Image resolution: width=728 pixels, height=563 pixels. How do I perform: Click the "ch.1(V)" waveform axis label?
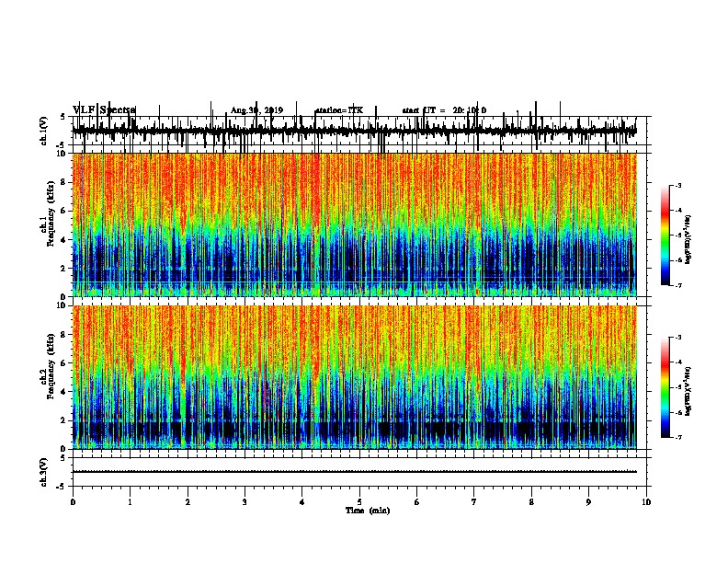(x=44, y=131)
